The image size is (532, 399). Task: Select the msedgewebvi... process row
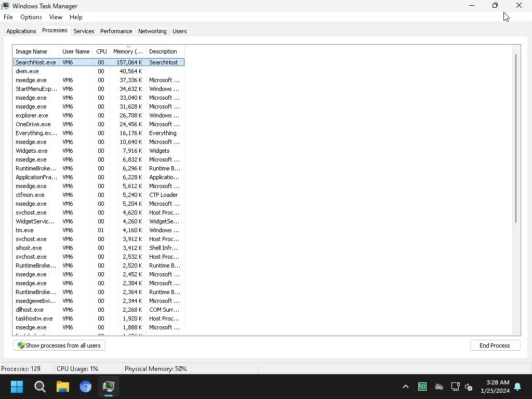pyautogui.click(x=99, y=301)
